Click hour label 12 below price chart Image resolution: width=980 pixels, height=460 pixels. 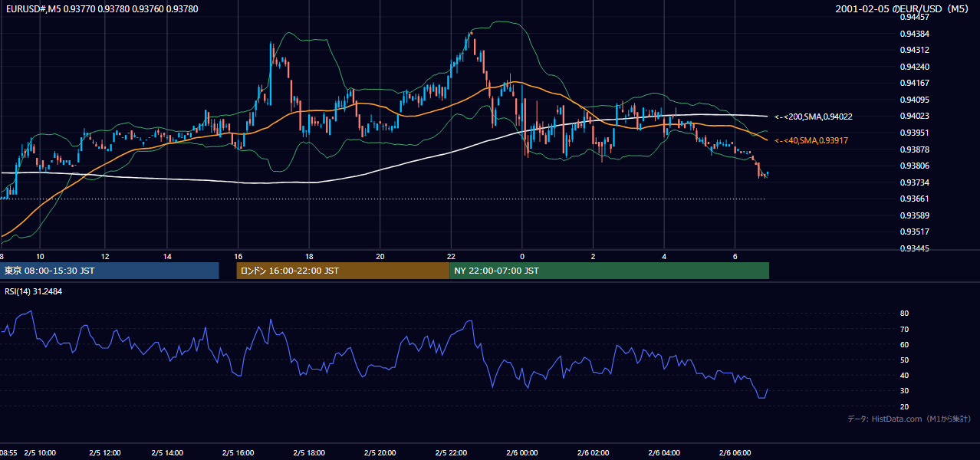point(104,256)
